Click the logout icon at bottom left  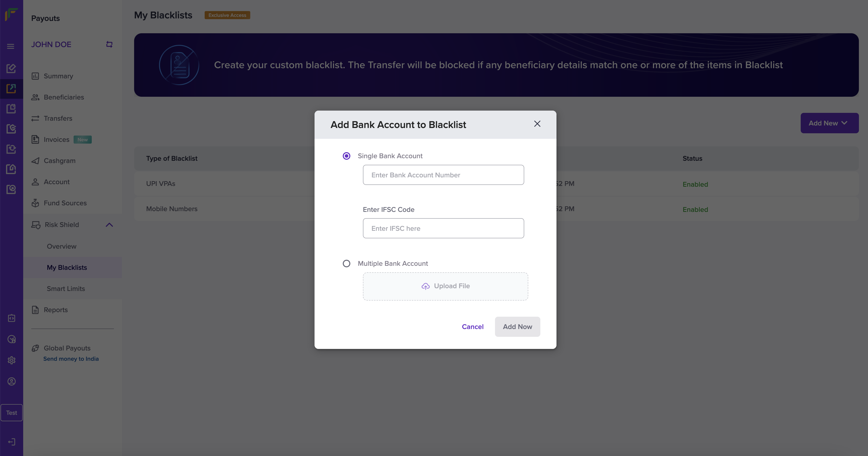point(11,442)
